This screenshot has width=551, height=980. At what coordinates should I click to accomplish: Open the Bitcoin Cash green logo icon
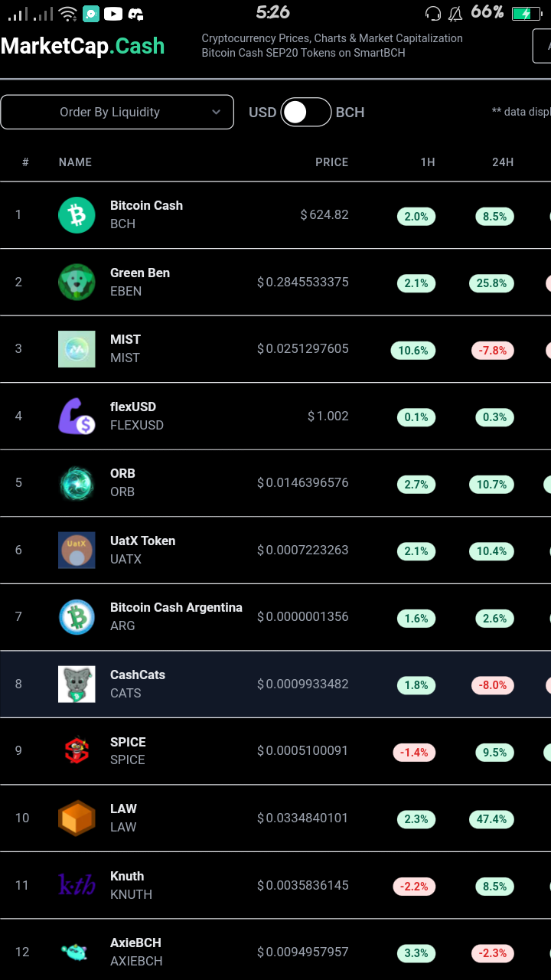(x=77, y=215)
